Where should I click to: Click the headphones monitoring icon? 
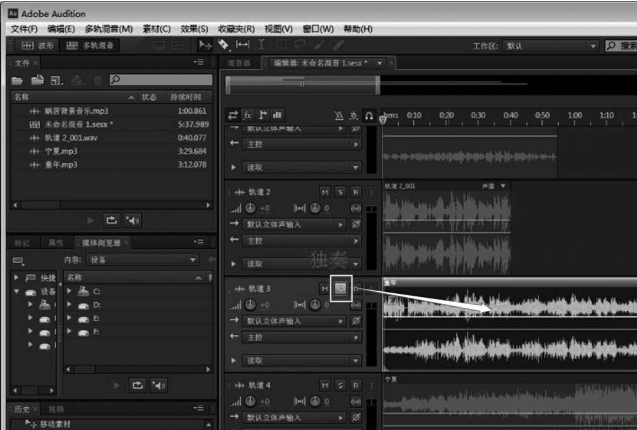pos(369,115)
